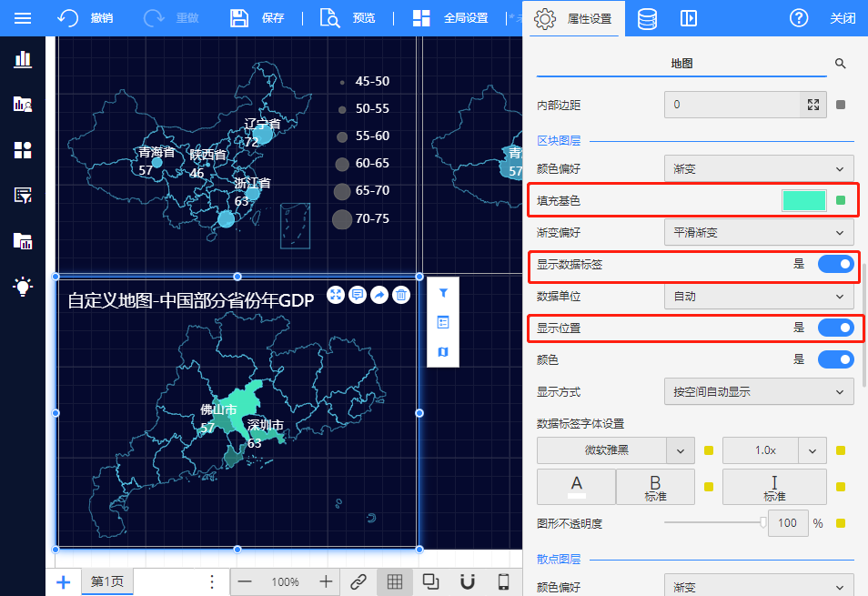The image size is (868, 596).
Task: Toggle the grid display icon
Action: (x=395, y=582)
